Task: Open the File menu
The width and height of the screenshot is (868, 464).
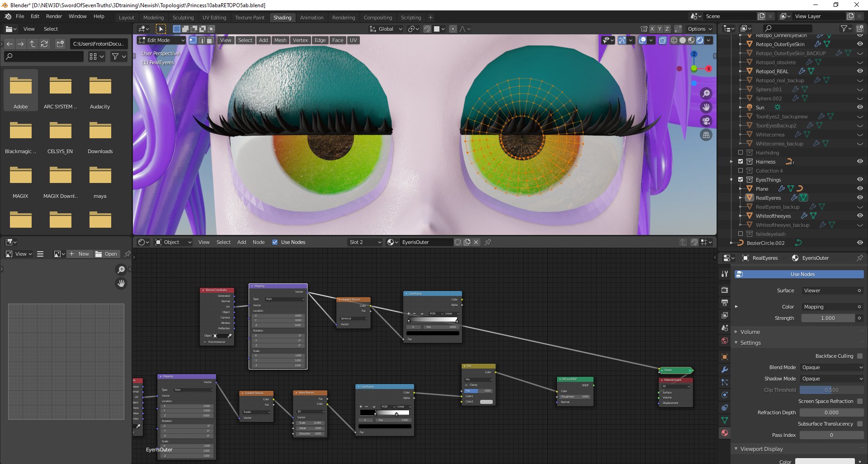Action: tap(20, 16)
